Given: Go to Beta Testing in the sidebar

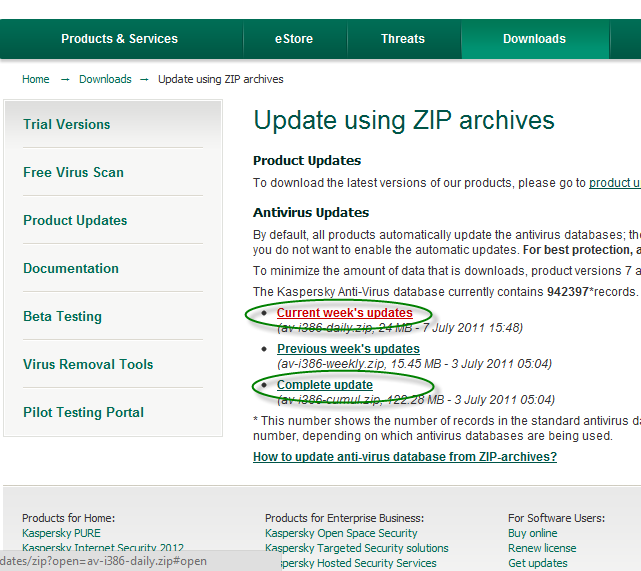Looking at the screenshot, I should click(x=63, y=316).
